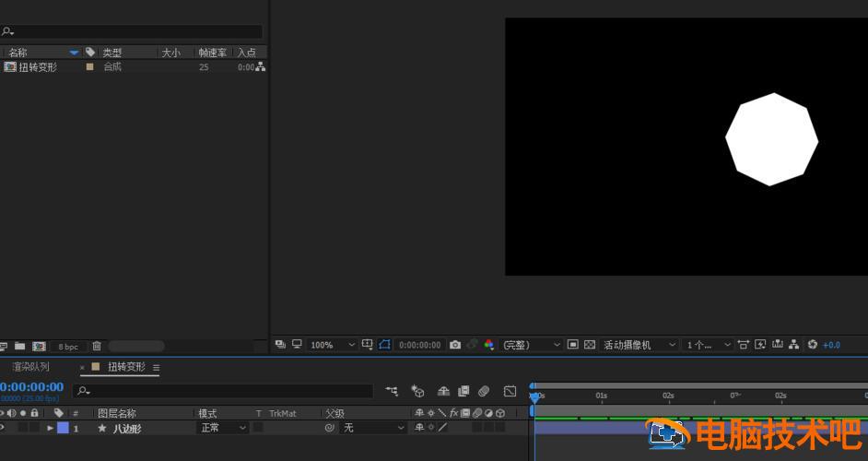Toggle visibility eye of the 八边形 layer

(x=3, y=428)
